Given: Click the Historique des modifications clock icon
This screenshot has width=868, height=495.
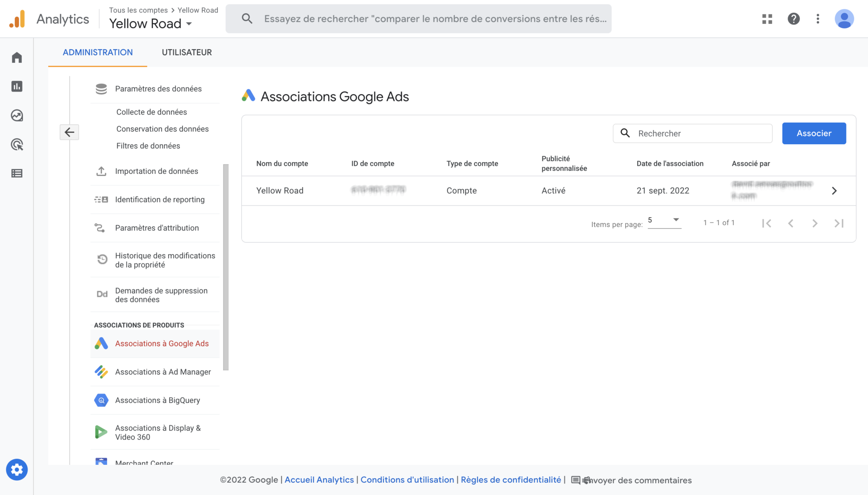Looking at the screenshot, I should [102, 259].
